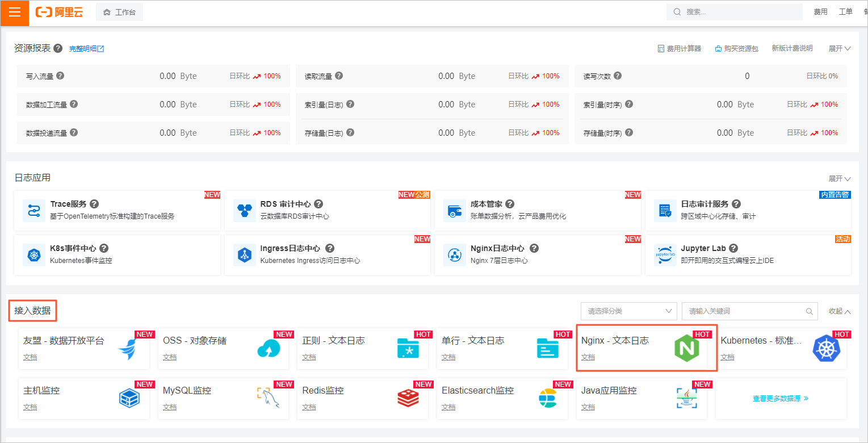Screen dimensions: 868x443
Task: Open the 费用 menu
Action: 820,11
